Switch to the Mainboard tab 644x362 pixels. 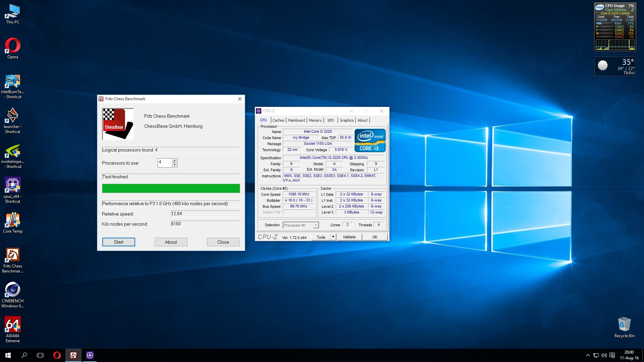point(297,120)
